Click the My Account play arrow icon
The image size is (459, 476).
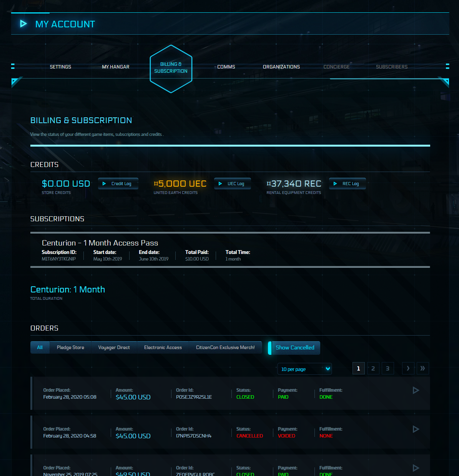click(x=23, y=24)
